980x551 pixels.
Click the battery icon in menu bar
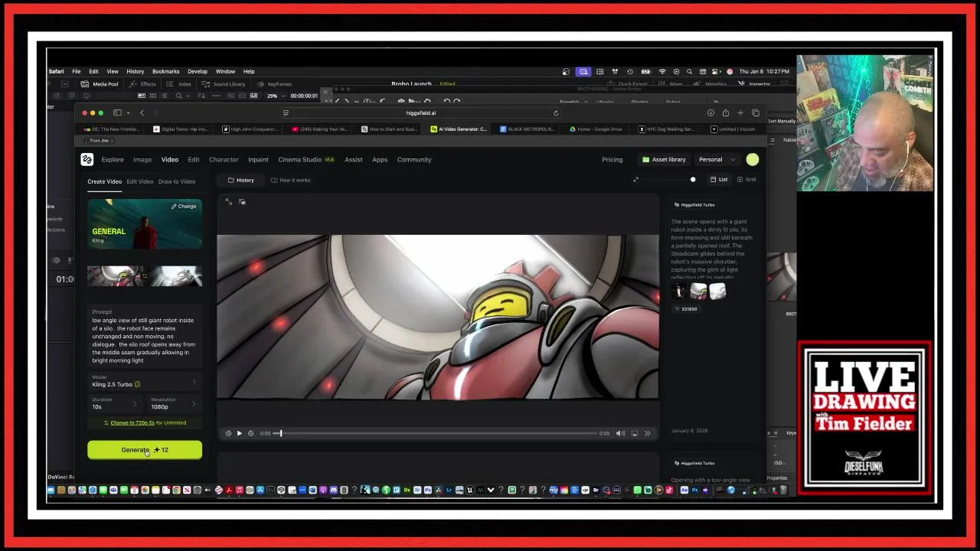[x=645, y=71]
